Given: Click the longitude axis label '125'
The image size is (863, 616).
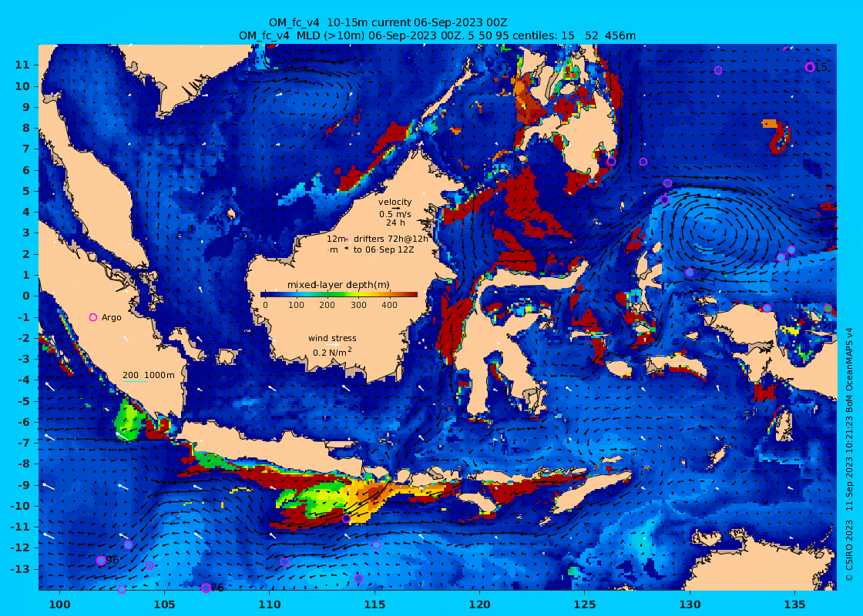Looking at the screenshot, I should click(585, 604).
